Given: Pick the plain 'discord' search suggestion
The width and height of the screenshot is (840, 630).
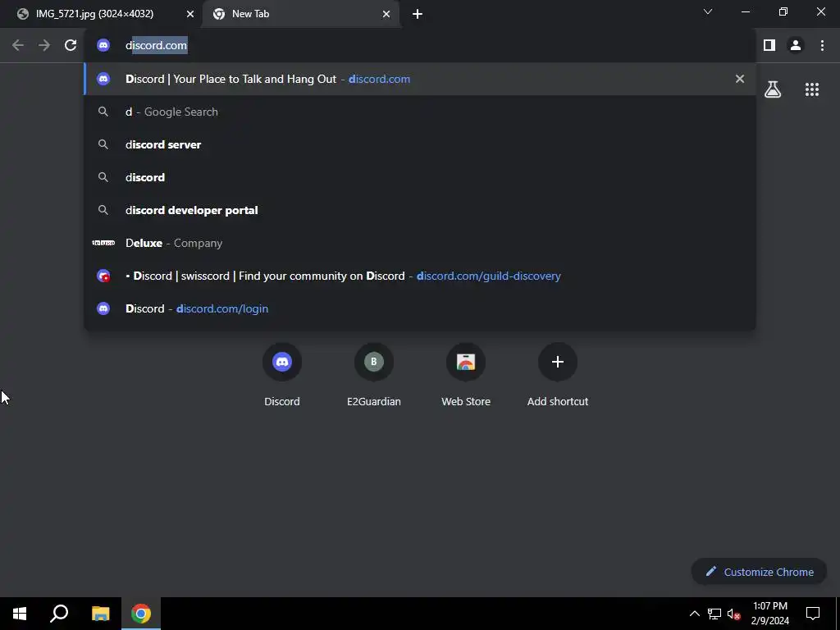Looking at the screenshot, I should pyautogui.click(x=420, y=177).
